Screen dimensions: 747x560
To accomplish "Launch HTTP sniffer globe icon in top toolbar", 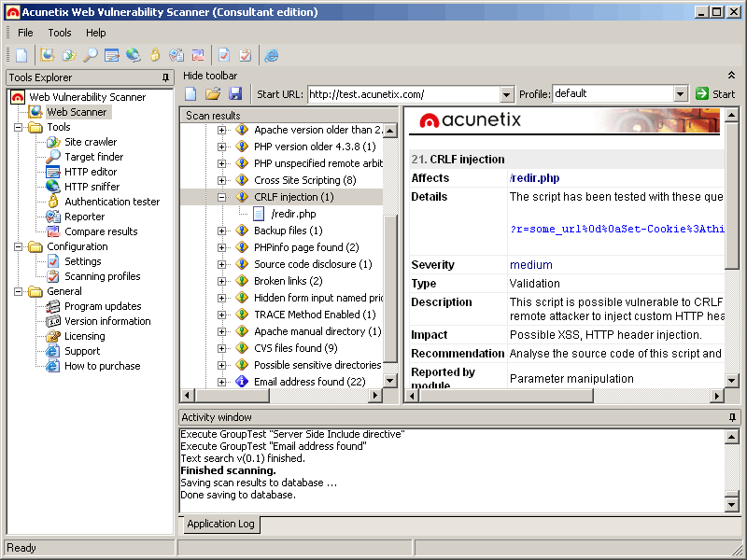I will coord(134,55).
